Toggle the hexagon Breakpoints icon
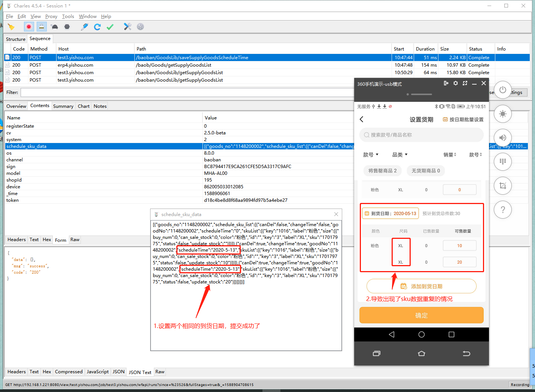This screenshot has width=535, height=392. [67, 27]
